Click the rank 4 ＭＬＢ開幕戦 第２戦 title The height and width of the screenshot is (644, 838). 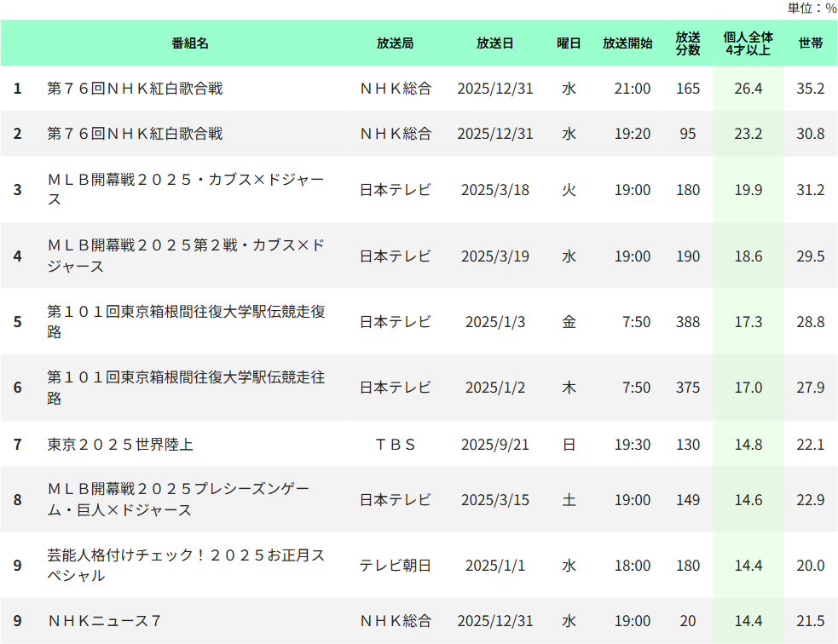click(x=186, y=256)
